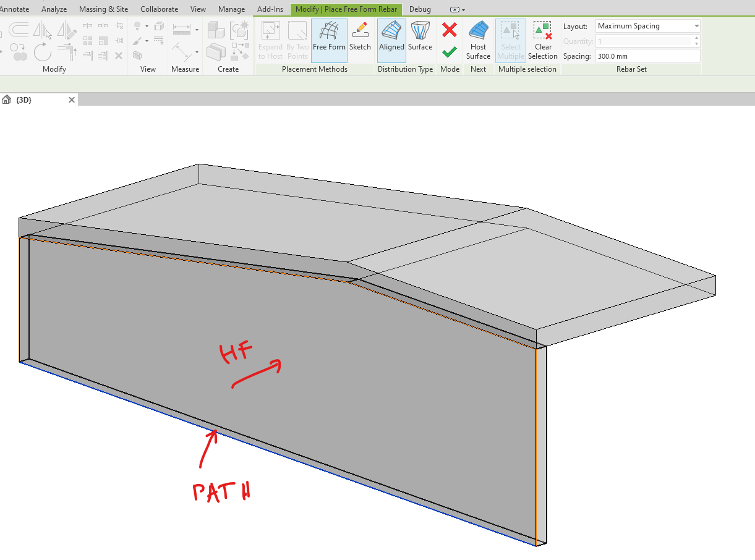Toggle the ribbon display options control
The height and width of the screenshot is (560, 755).
456,9
